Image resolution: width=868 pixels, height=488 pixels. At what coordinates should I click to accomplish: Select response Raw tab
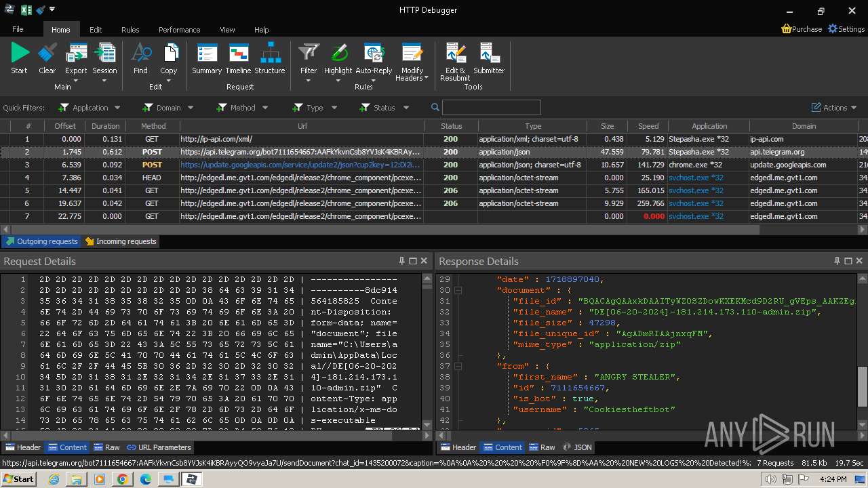[542, 447]
